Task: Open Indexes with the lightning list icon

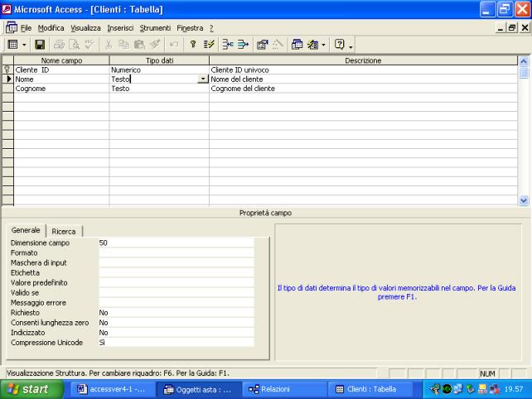Action: coord(209,45)
